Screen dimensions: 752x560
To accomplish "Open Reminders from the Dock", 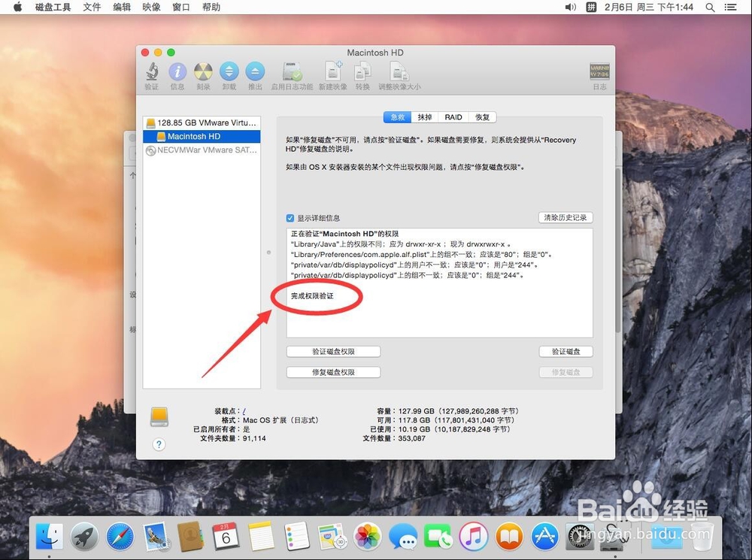I will 296,535.
